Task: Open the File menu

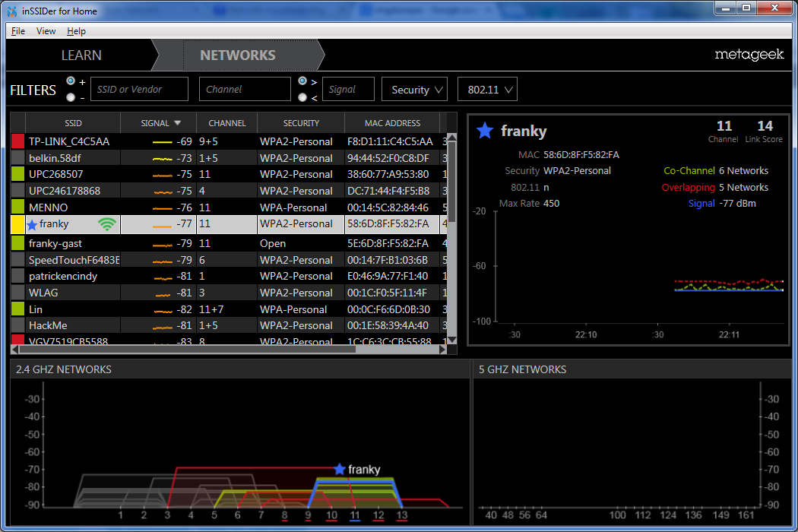Action: click(x=17, y=31)
